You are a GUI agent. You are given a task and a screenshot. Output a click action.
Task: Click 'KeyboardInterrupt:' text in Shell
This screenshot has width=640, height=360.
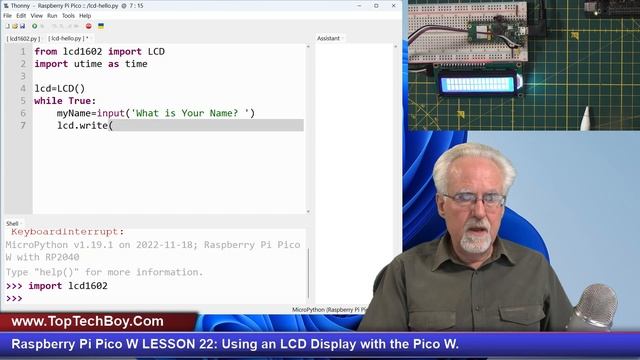coord(67,232)
